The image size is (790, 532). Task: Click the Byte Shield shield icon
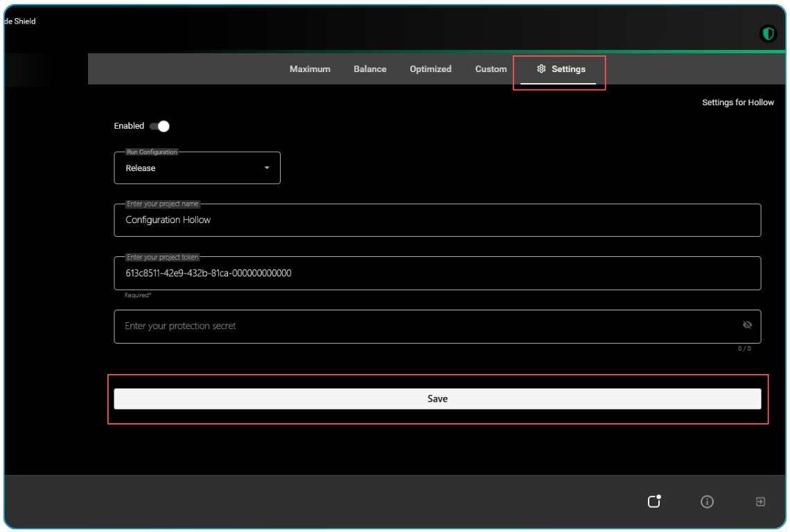coord(768,33)
